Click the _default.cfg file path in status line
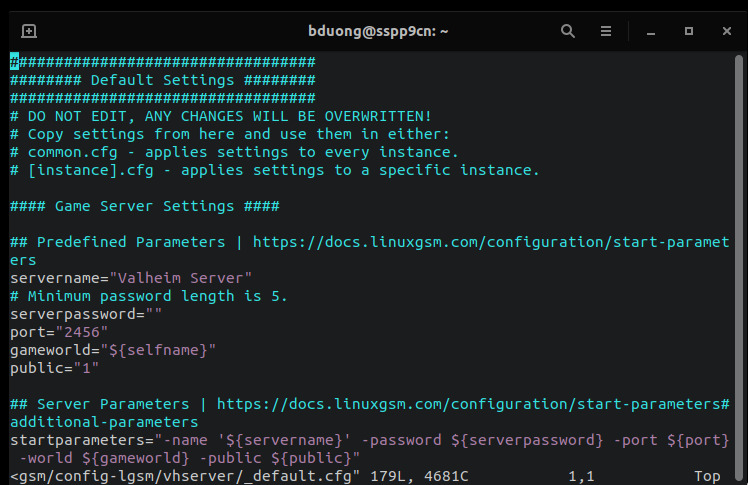The width and height of the screenshot is (748, 485). [x=185, y=476]
